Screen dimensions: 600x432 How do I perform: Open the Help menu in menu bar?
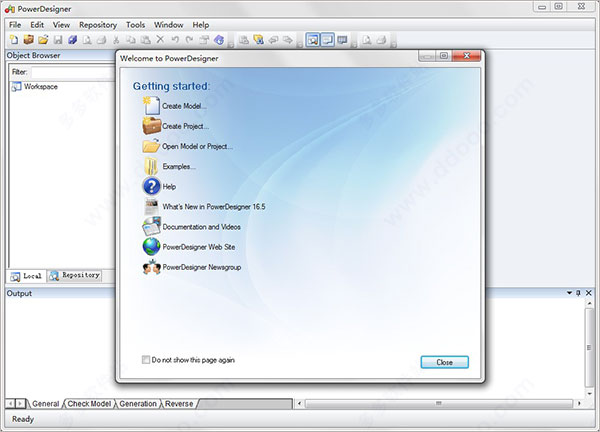pyautogui.click(x=201, y=25)
